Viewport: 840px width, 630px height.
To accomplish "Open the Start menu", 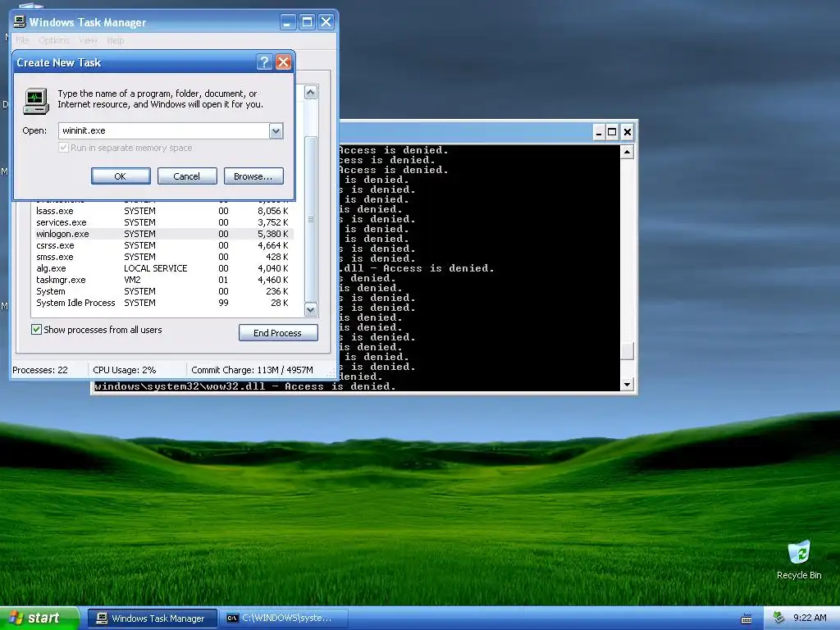I will tap(39, 619).
